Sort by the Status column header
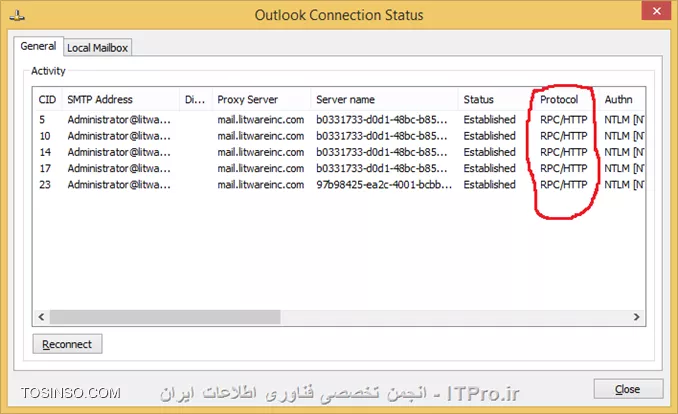678x414 pixels. pyautogui.click(x=496, y=99)
